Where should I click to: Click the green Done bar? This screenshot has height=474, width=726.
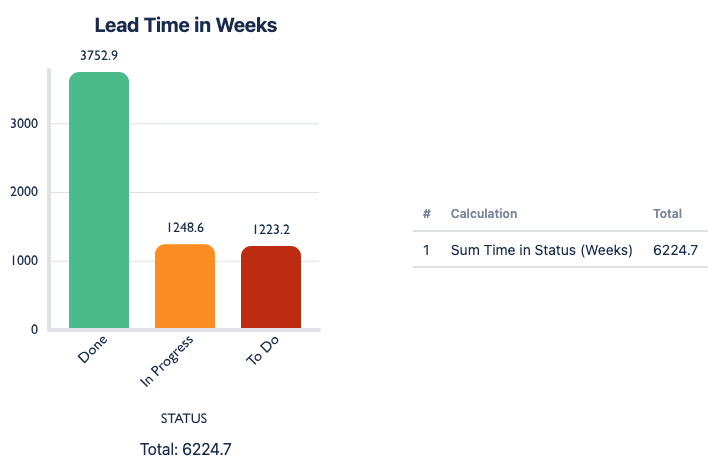point(99,200)
